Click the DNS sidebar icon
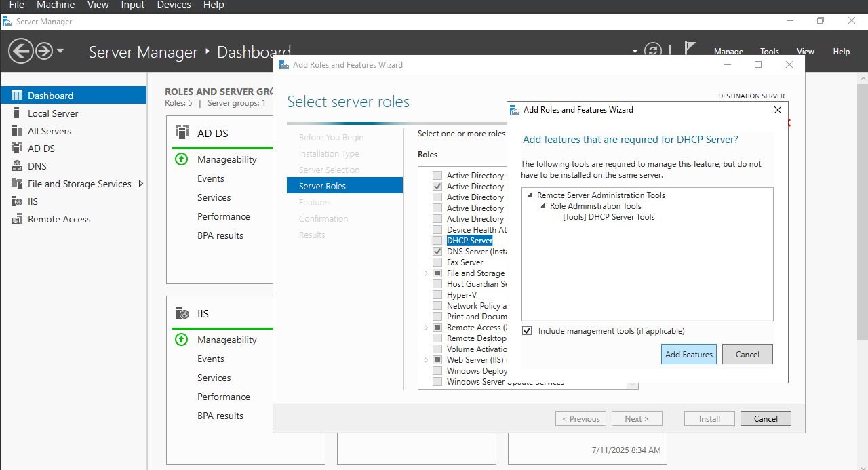Screen dimensions: 868x470 (16, 166)
